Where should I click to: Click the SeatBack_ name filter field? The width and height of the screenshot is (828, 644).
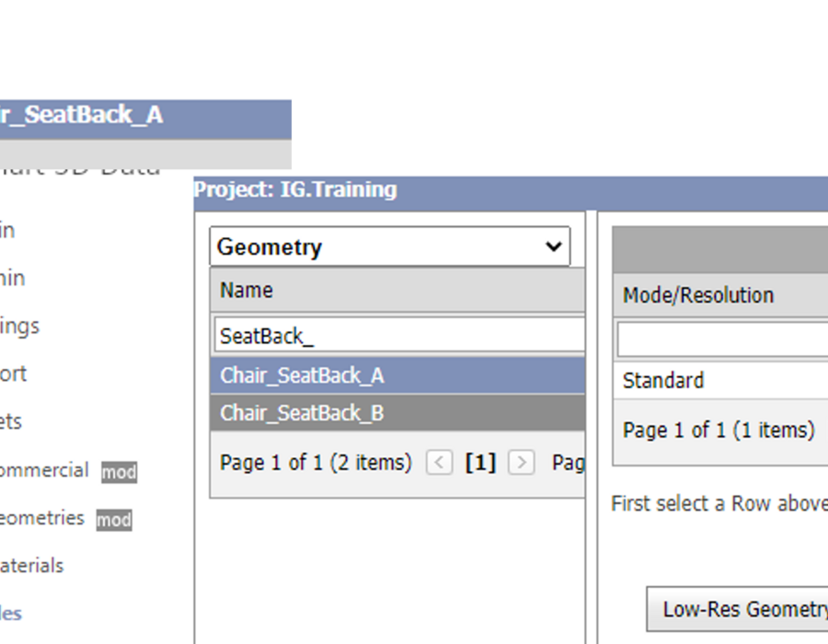point(400,335)
